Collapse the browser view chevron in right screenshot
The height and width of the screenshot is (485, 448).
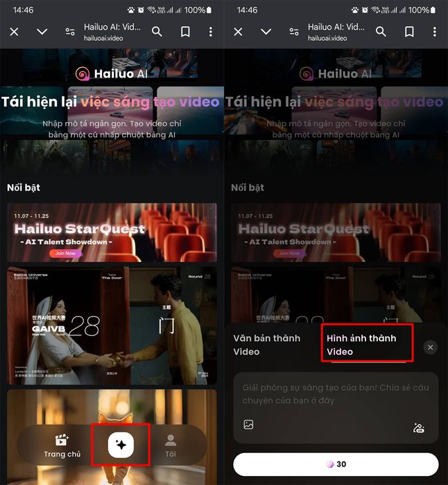point(266,32)
